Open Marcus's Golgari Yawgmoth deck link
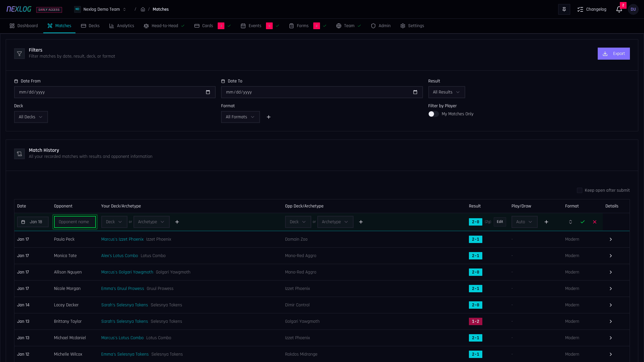This screenshot has width=644, height=362. [x=127, y=272]
